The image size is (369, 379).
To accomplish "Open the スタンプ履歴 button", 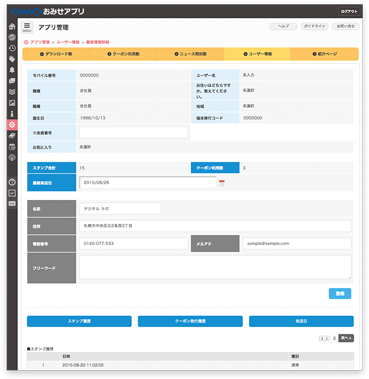I will point(79,321).
